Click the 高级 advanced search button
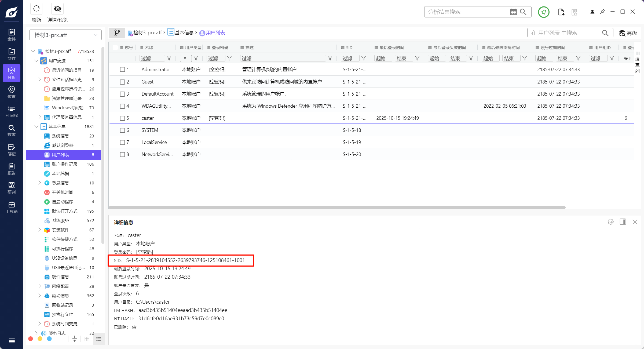Image resolution: width=644 pixels, height=349 pixels. click(x=628, y=33)
